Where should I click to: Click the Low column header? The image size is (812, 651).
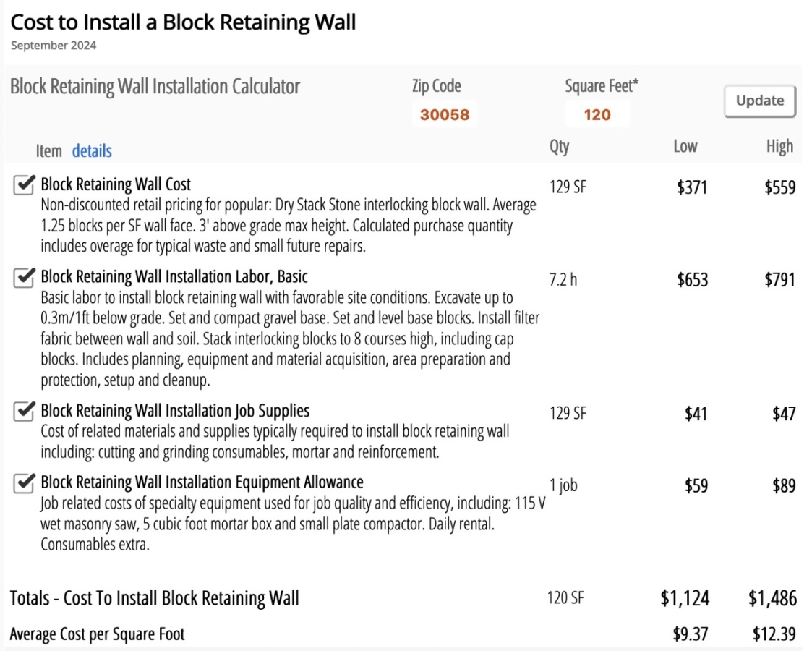(x=685, y=147)
